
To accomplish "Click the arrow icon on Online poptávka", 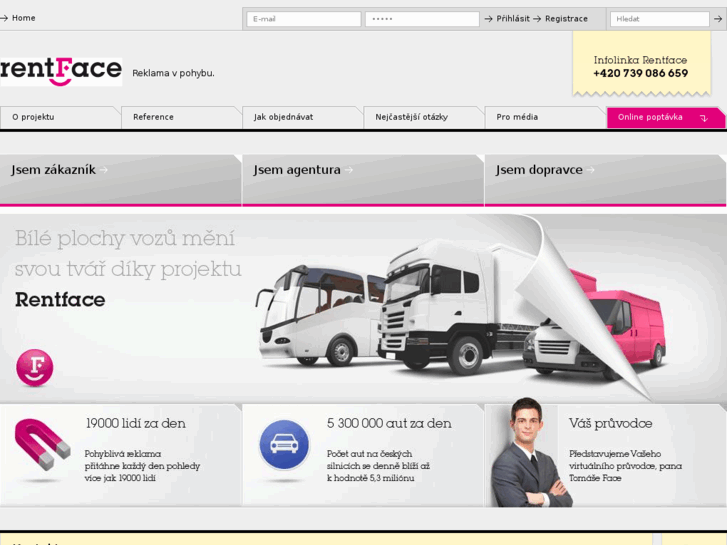I will pos(704,118).
